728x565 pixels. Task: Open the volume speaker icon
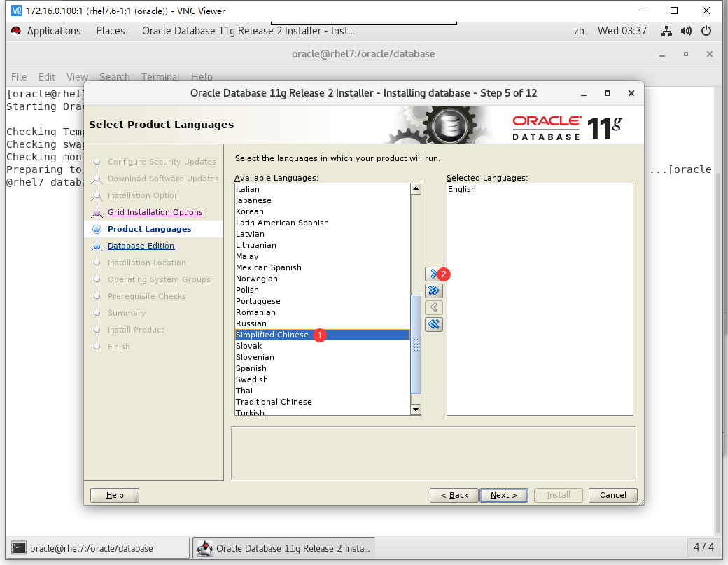point(686,31)
